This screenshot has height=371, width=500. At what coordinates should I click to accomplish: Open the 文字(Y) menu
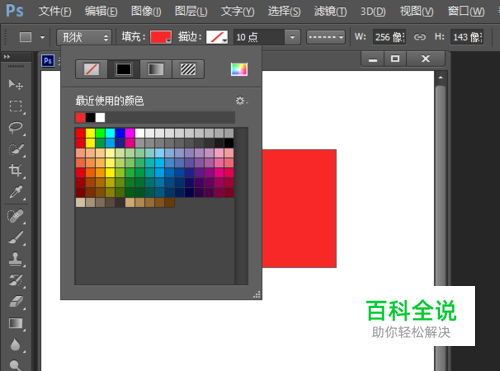coord(237,11)
